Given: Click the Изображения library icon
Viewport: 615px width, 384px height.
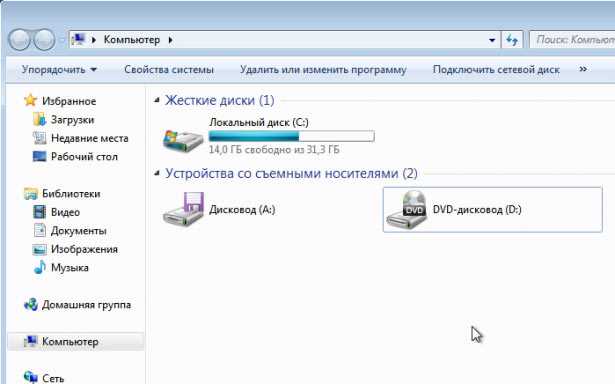Looking at the screenshot, I should coord(39,249).
